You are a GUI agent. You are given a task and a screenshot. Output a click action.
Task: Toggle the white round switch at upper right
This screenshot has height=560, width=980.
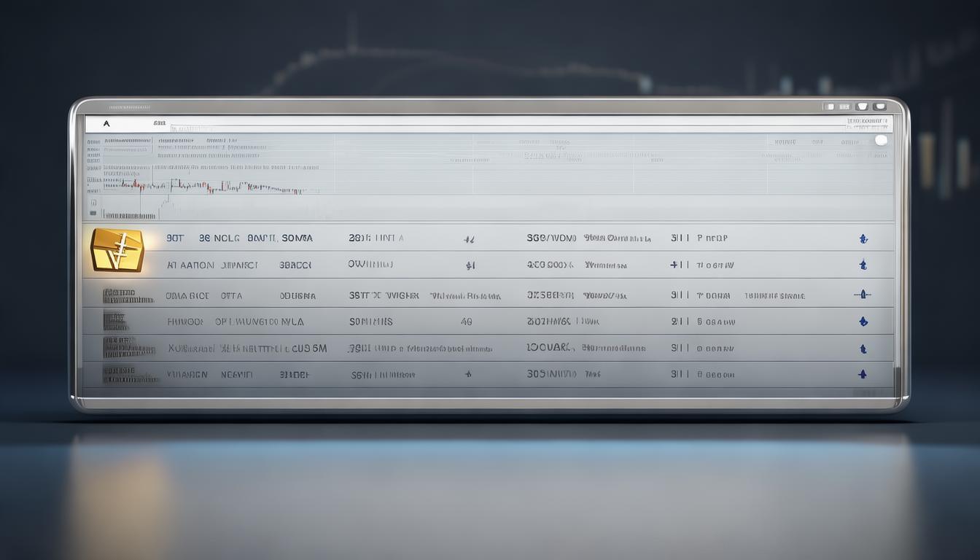pos(881,140)
